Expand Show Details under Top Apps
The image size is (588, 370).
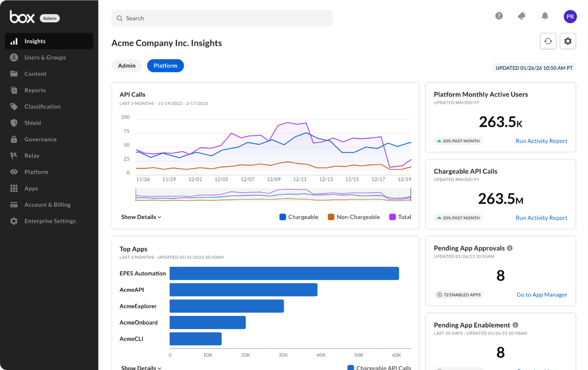141,368
